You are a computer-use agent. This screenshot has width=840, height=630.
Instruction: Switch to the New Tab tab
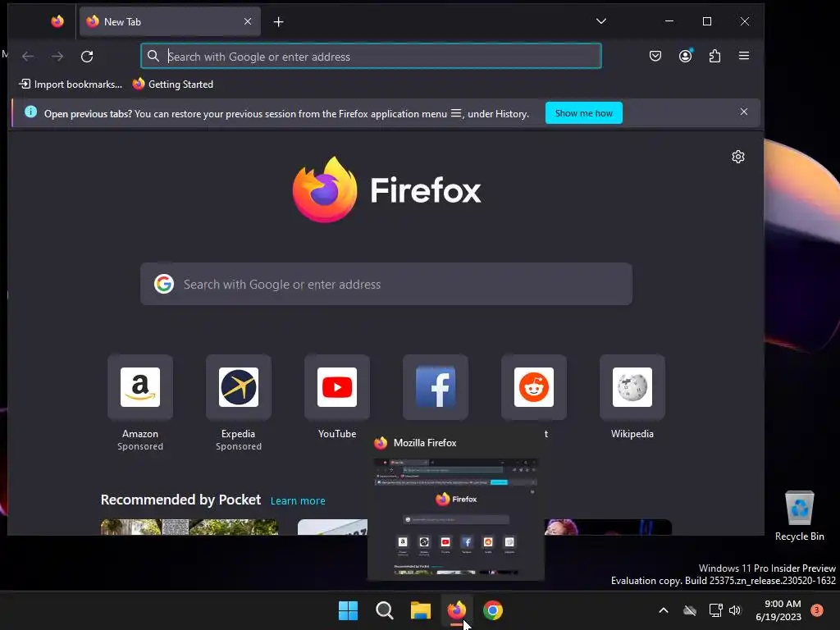pyautogui.click(x=170, y=21)
